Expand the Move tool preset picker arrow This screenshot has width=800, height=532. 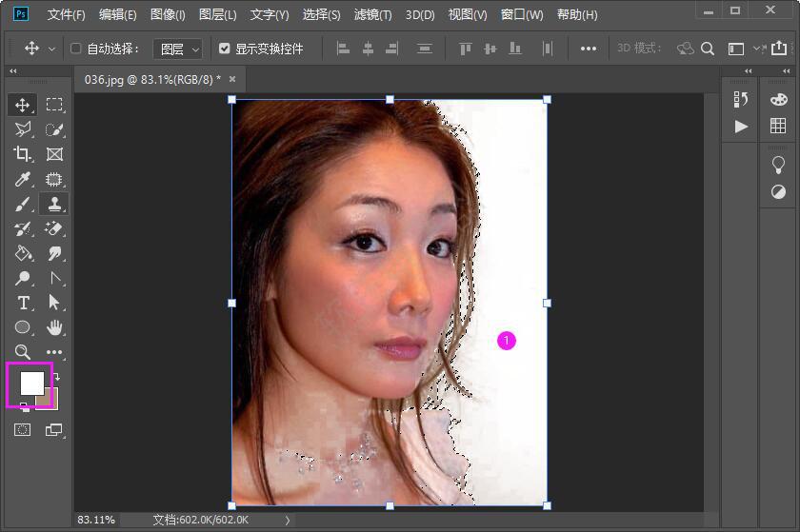(x=51, y=49)
